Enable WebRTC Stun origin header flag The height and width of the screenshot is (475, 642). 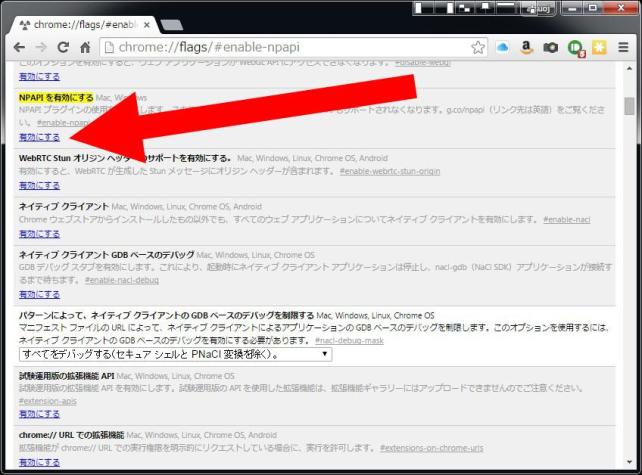(x=39, y=185)
